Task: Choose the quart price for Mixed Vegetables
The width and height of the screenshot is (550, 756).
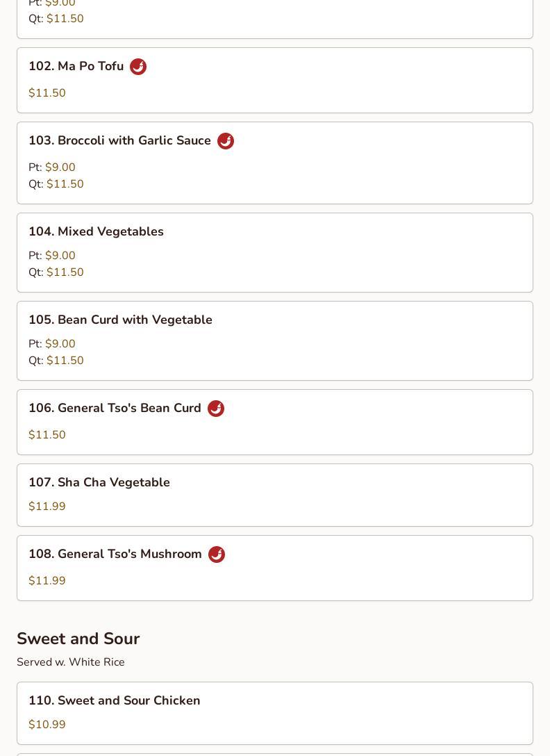Action: point(65,272)
